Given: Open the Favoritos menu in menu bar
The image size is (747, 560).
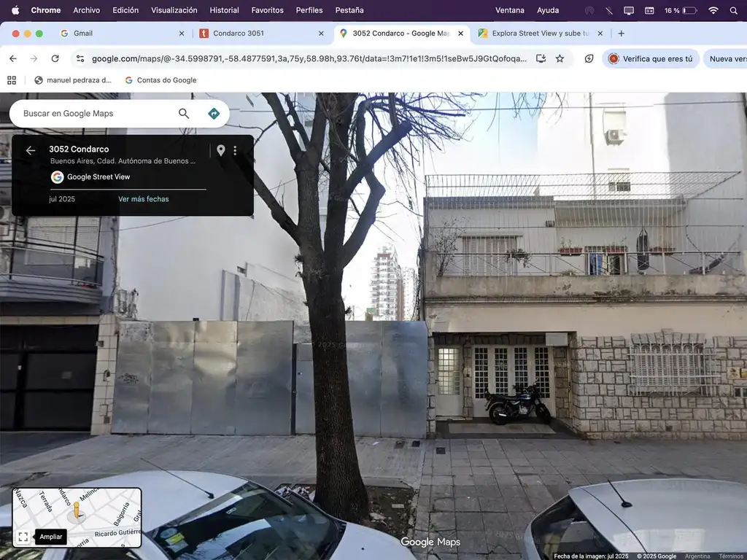Looking at the screenshot, I should (x=267, y=10).
